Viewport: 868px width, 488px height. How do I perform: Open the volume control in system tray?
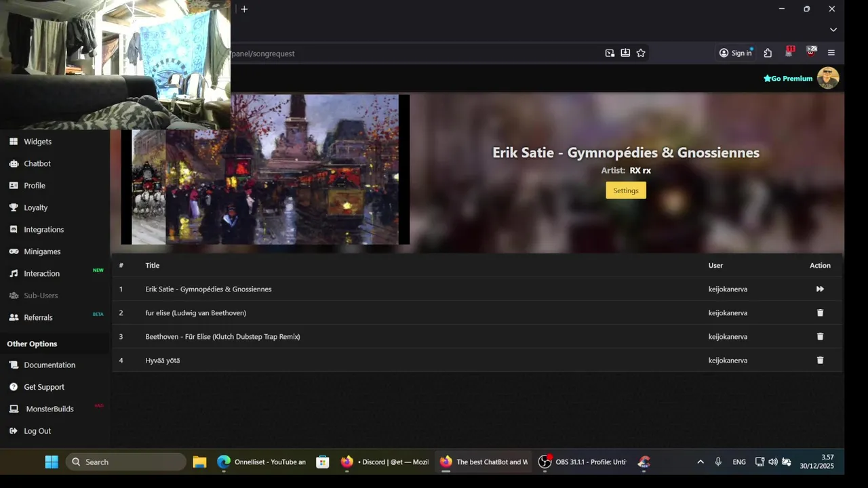773,462
